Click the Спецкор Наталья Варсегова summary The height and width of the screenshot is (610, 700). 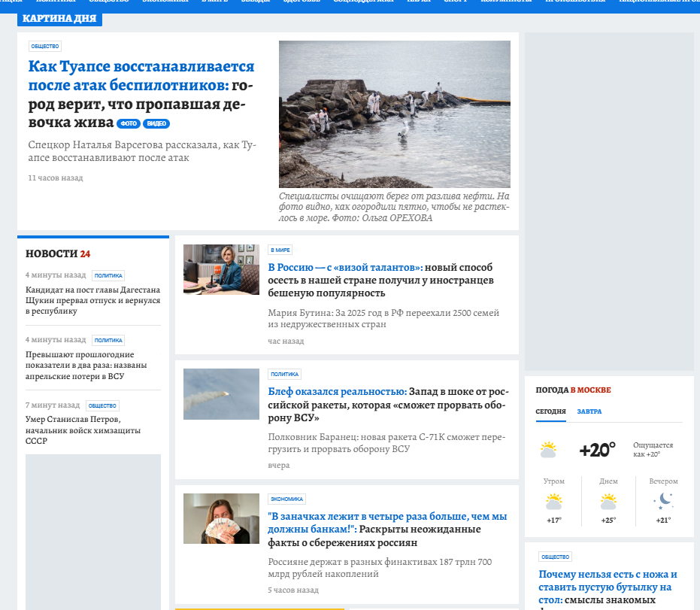pyautogui.click(x=142, y=151)
